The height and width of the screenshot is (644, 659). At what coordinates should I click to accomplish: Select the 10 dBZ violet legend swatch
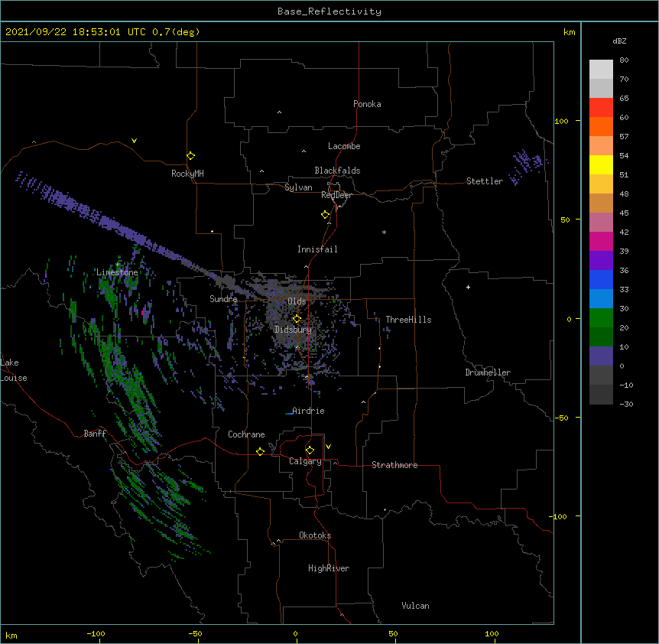point(601,356)
